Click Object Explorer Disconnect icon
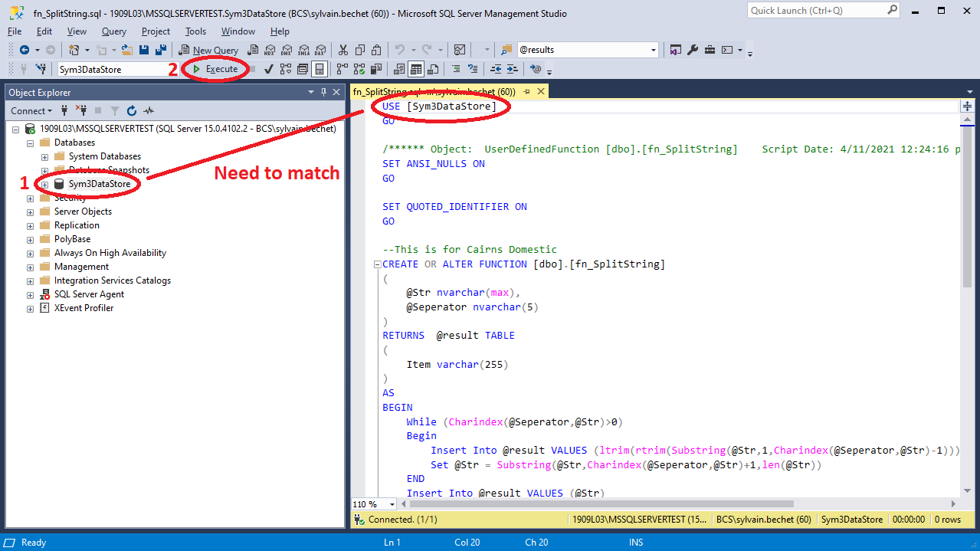The height and width of the screenshot is (551, 980). pos(80,110)
